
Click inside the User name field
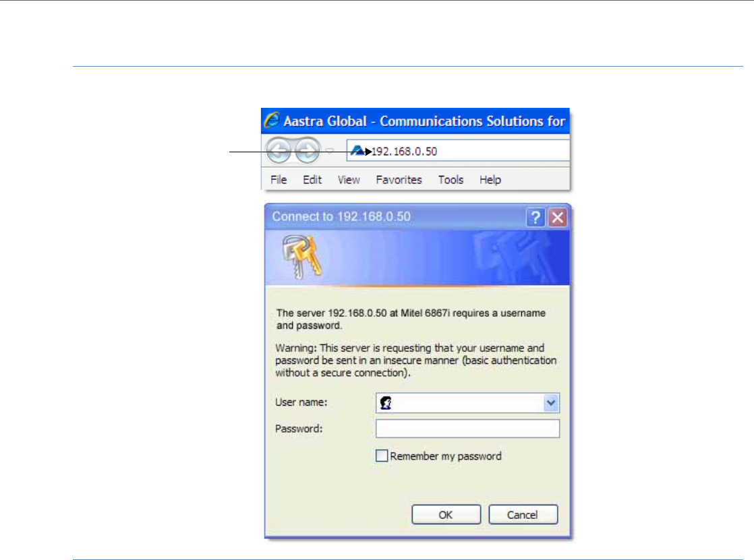(467, 403)
